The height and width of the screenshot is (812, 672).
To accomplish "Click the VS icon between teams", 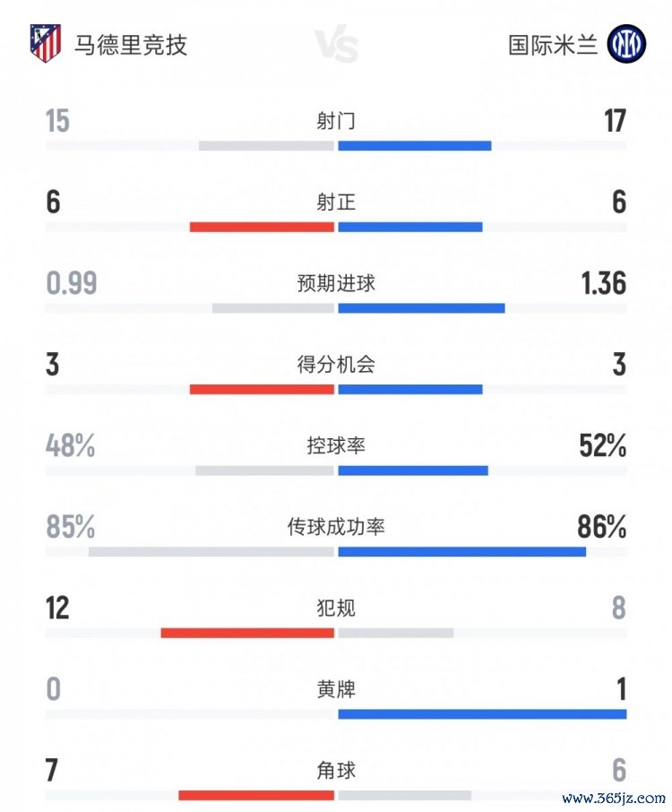I will point(336,45).
